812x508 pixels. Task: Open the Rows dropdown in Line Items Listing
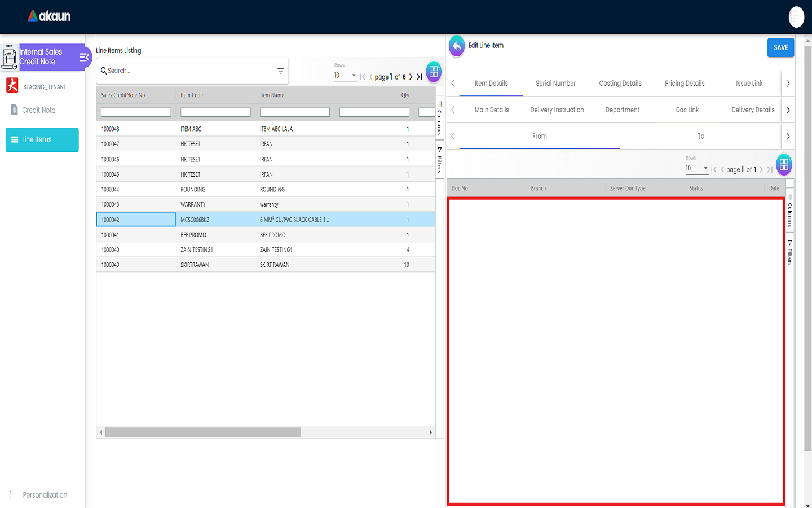pos(345,76)
